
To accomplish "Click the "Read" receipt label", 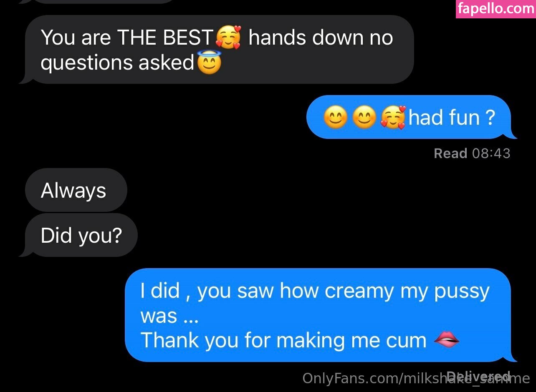I will [450, 153].
